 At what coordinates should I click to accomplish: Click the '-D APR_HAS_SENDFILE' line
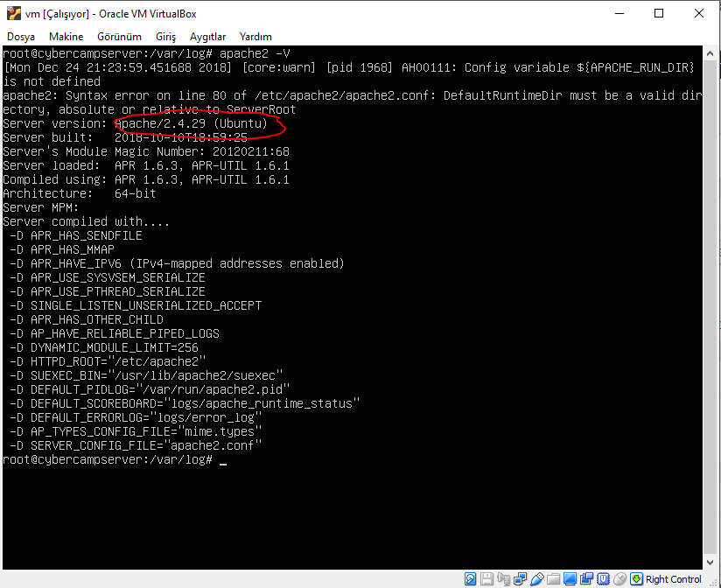pos(76,236)
